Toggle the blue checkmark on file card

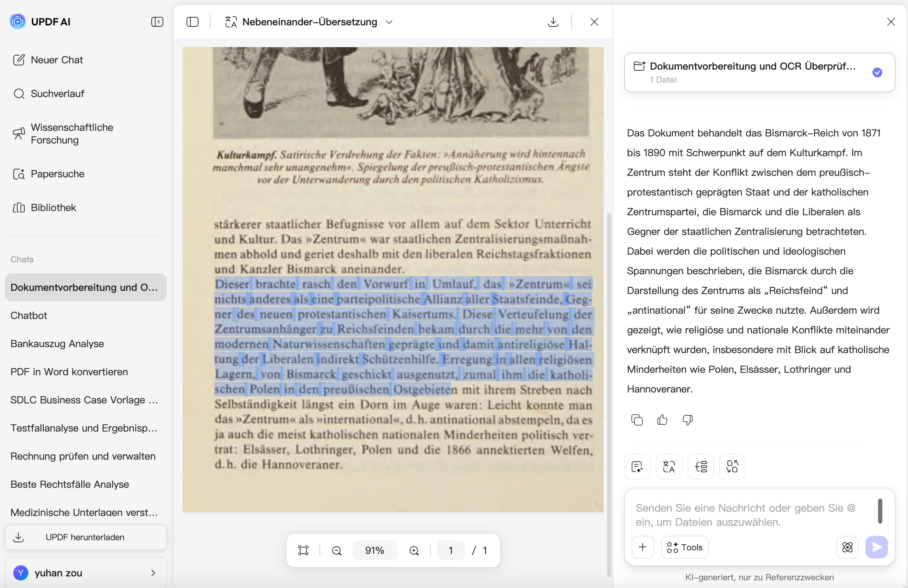click(x=877, y=72)
